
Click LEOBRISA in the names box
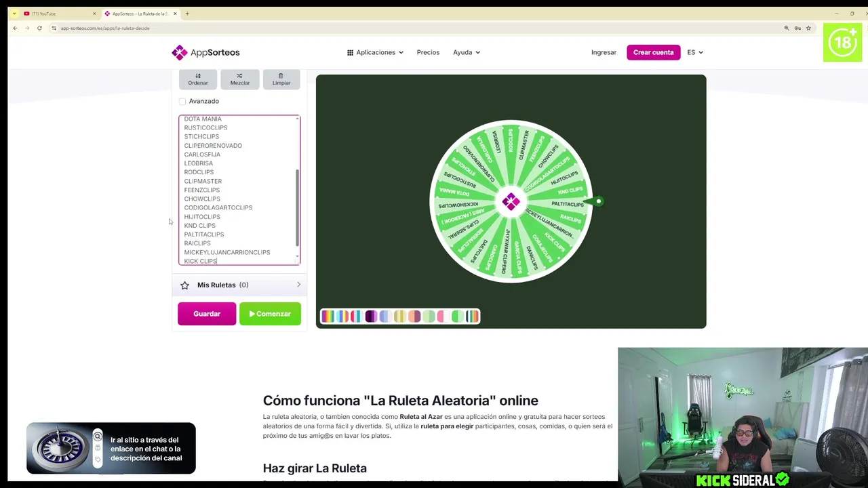(x=198, y=163)
